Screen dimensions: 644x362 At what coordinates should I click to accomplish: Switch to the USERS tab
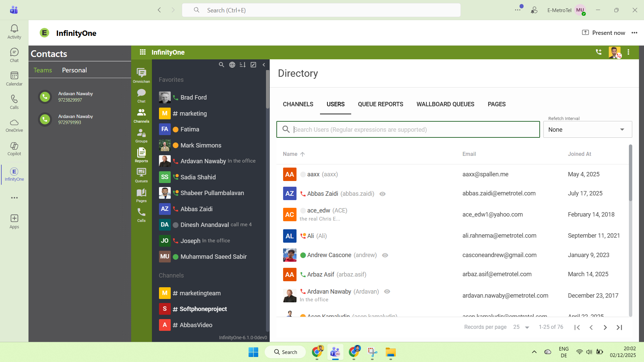pyautogui.click(x=335, y=104)
